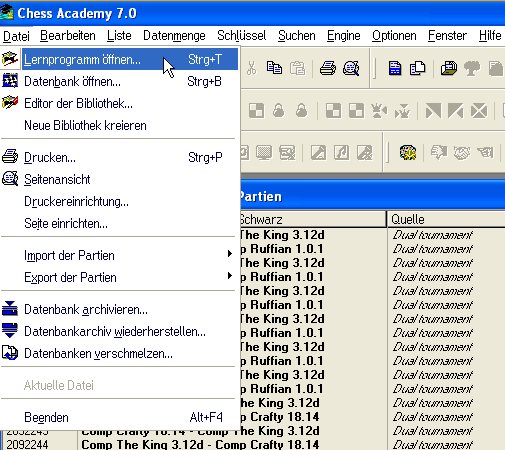Open the Bearbeiten menu
The height and width of the screenshot is (450, 505).
[x=68, y=36]
